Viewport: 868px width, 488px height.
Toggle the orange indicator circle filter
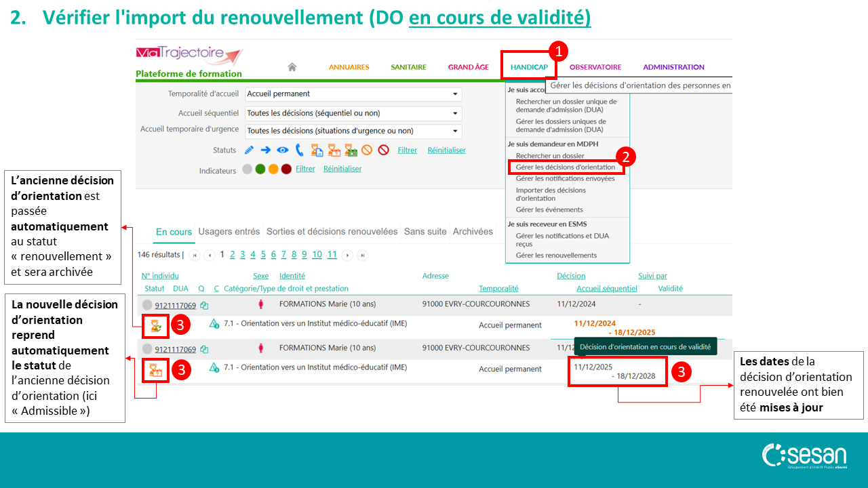click(273, 169)
